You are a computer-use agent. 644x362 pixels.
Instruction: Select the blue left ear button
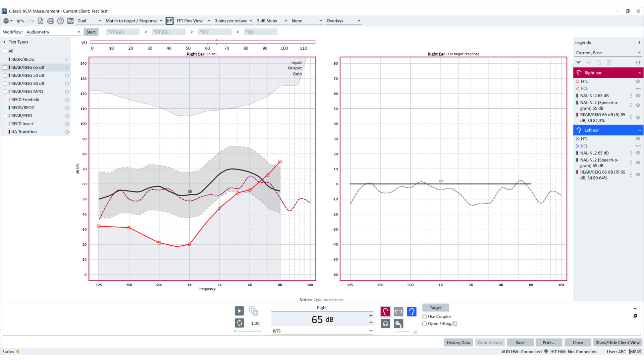tap(412, 312)
